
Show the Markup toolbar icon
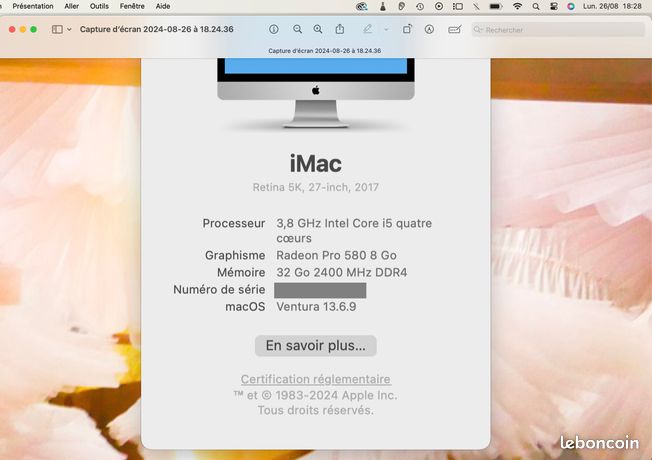click(429, 29)
